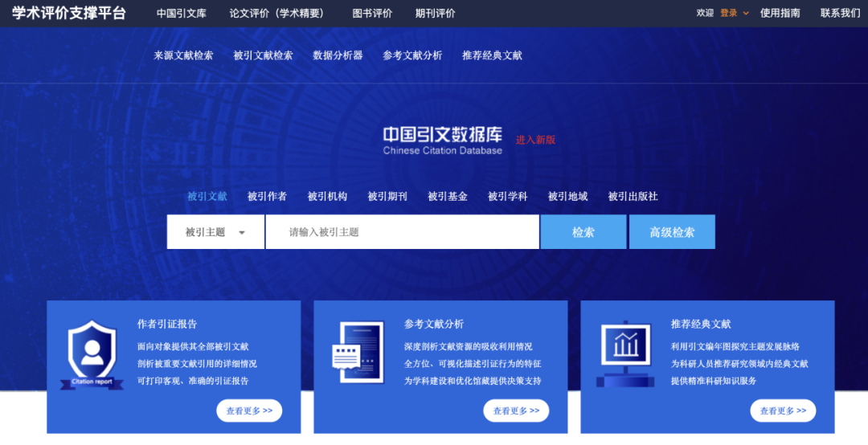Image resolution: width=868 pixels, height=445 pixels.
Task: Open 联系我们 page
Action: coord(841,14)
